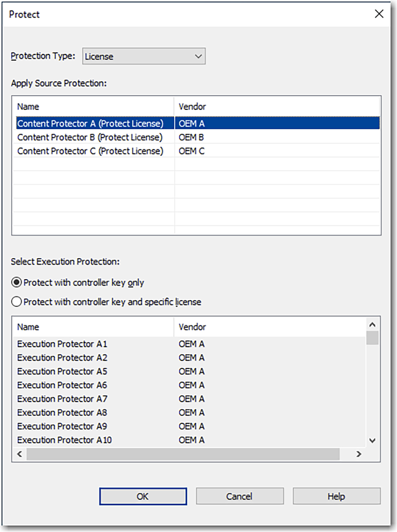Select Content Protector A (Protect License) row
The image size is (397, 532).
(90, 123)
